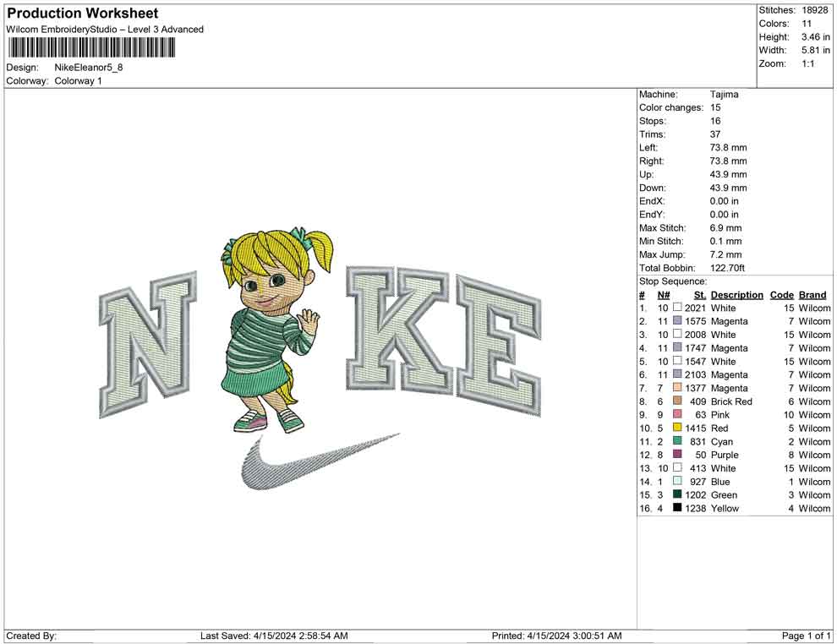The image size is (837, 644).
Task: Click the Brand column header
Action: (812, 295)
